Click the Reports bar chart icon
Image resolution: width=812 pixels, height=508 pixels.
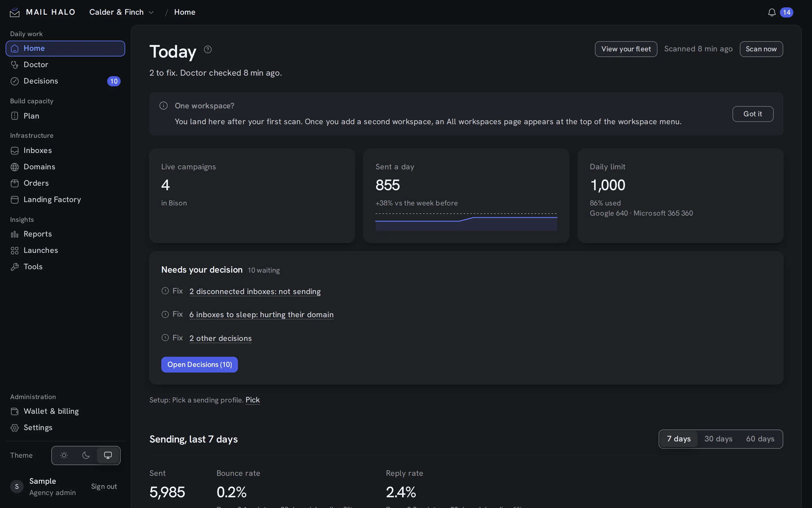[x=15, y=234]
